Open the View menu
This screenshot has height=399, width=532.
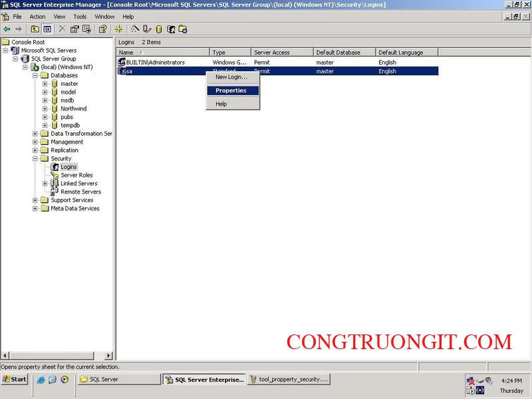(59, 17)
